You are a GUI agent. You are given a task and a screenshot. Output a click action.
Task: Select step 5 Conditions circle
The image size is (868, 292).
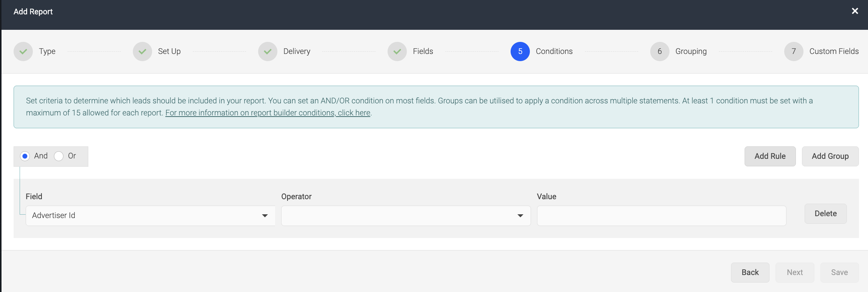click(520, 51)
